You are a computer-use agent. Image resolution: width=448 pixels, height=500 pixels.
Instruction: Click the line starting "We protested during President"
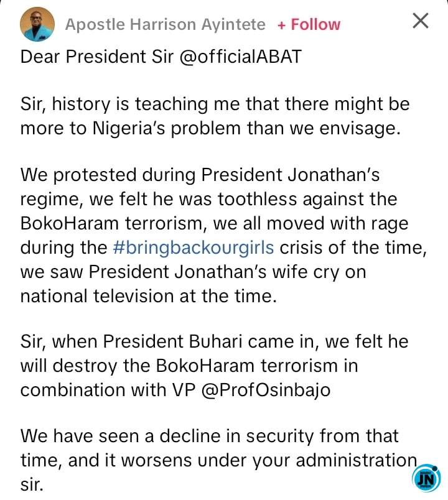(200, 175)
